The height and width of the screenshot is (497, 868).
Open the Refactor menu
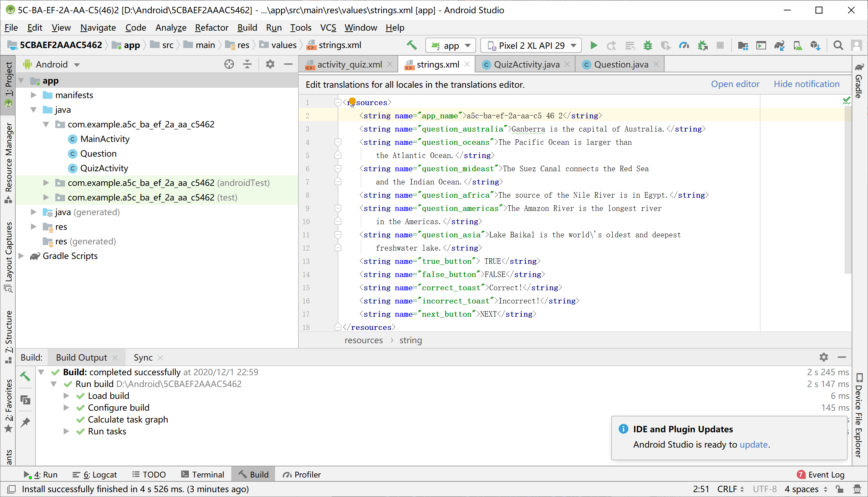[211, 27]
